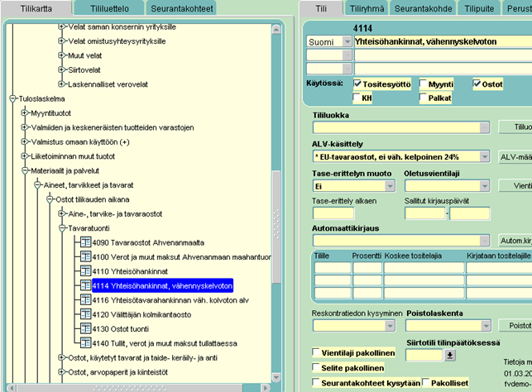Select 4110 Yhteisöhankinnat in tree
The width and height of the screenshot is (532, 392).
(130, 271)
